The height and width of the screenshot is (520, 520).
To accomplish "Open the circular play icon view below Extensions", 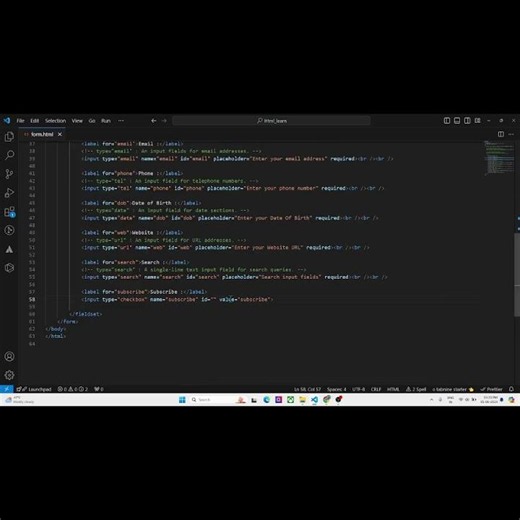I will [9, 230].
